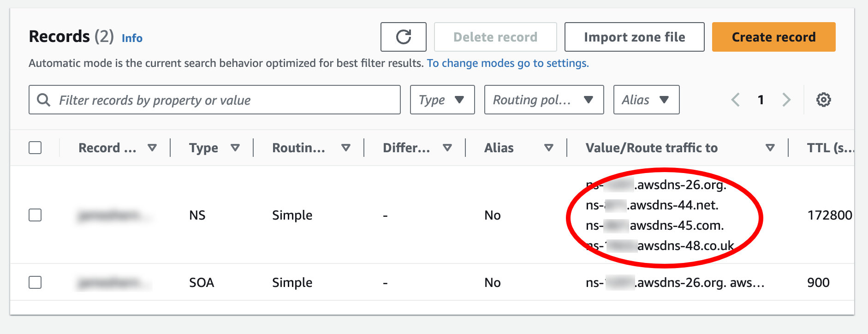Sort by Routing policy column header

click(x=298, y=148)
